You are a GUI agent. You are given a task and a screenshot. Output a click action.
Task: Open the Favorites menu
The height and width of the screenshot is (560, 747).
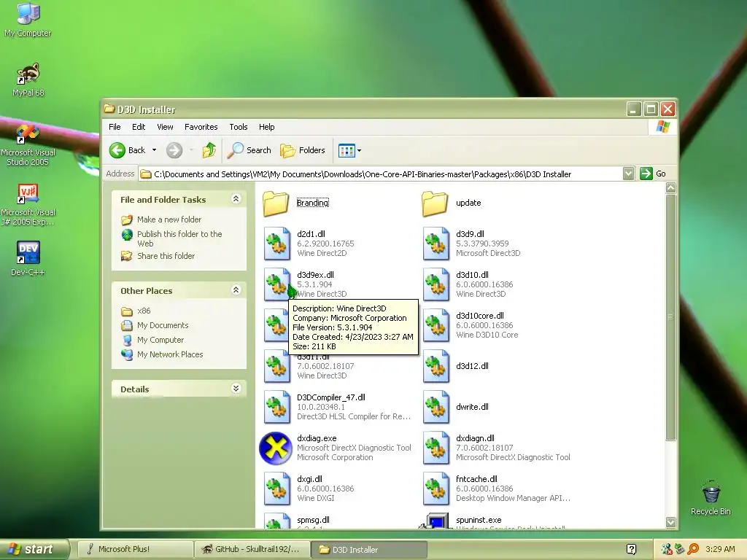click(x=201, y=127)
